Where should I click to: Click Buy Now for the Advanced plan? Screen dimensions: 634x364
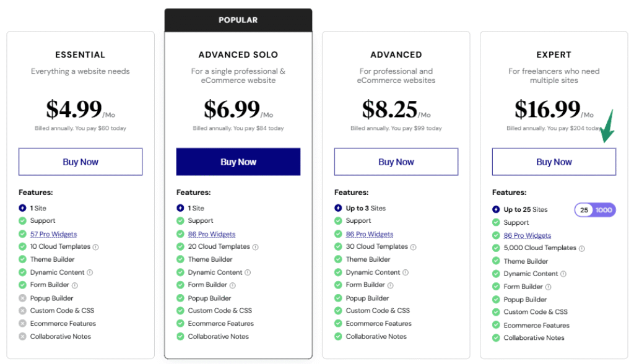pos(396,162)
